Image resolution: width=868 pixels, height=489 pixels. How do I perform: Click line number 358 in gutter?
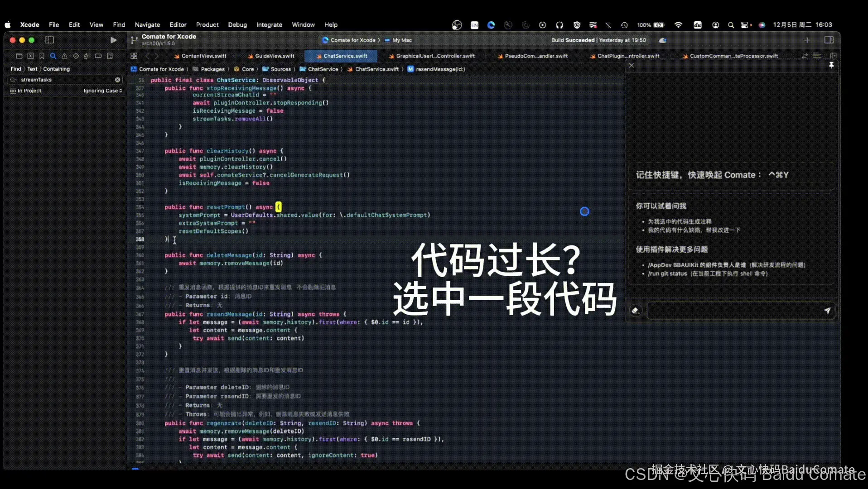(140, 240)
